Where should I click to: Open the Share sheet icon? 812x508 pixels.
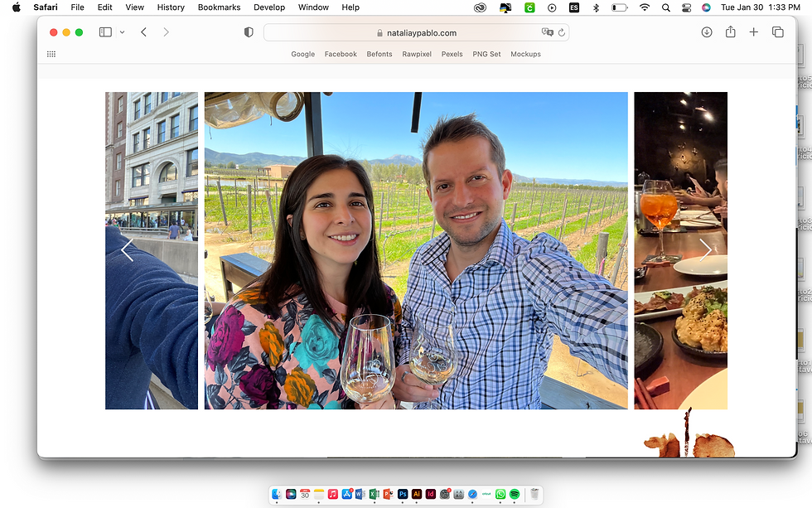tap(730, 31)
